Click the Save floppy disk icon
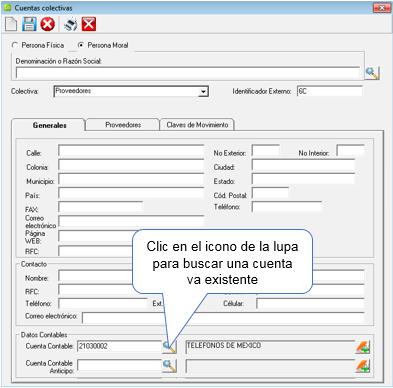The width and height of the screenshot is (393, 388). 29,24
